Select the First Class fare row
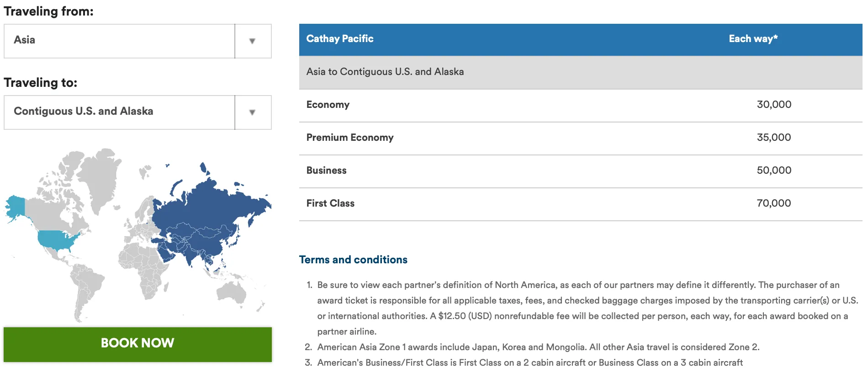The height and width of the screenshot is (373, 868). pyautogui.click(x=581, y=204)
